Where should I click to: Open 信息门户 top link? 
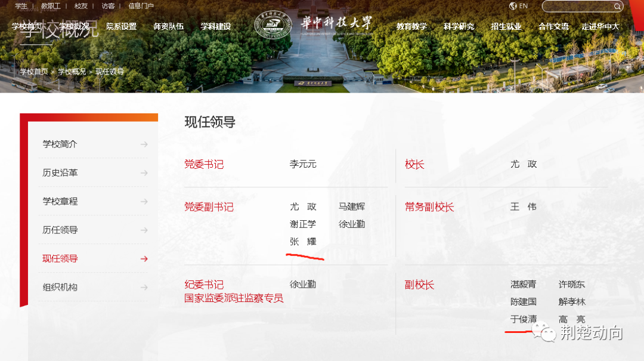[x=141, y=6]
